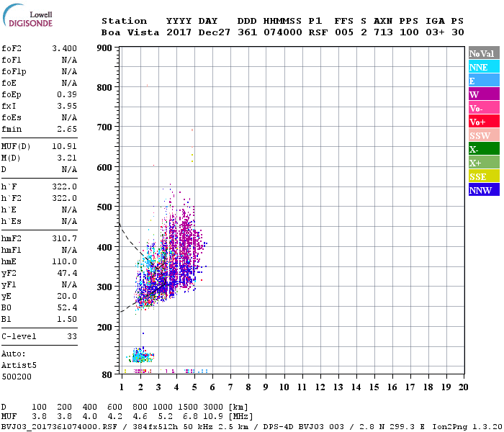504x432 pixels.
Task: Select the Vo- pink legend swatch
Action: click(484, 108)
